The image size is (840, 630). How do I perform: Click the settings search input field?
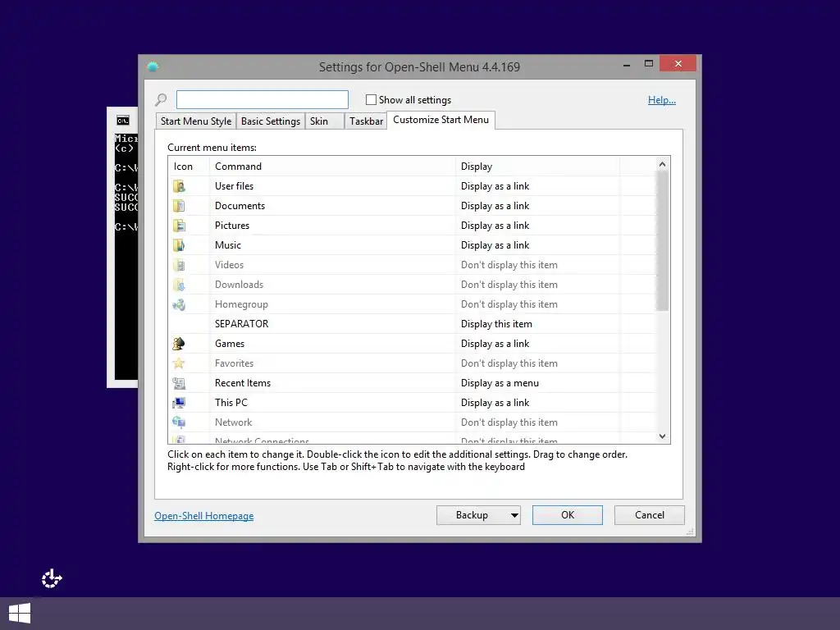262,99
